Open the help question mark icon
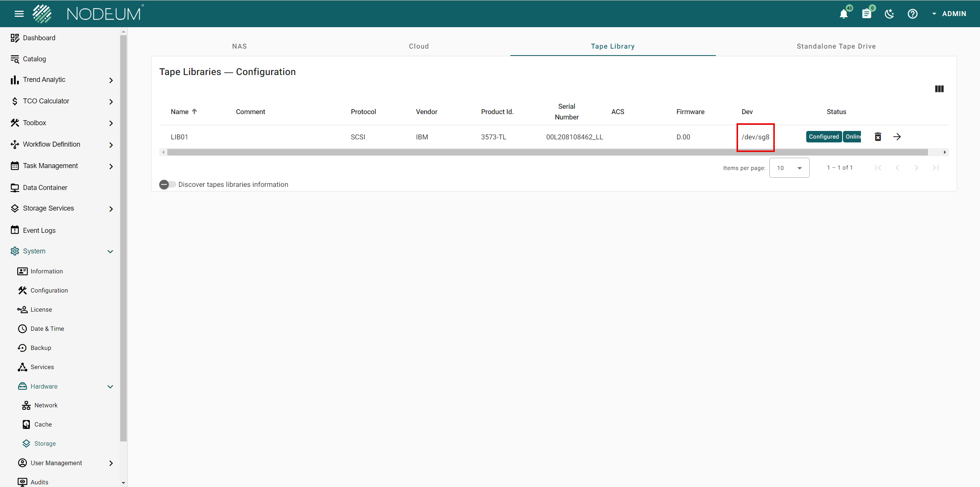This screenshot has width=980, height=487. [913, 14]
